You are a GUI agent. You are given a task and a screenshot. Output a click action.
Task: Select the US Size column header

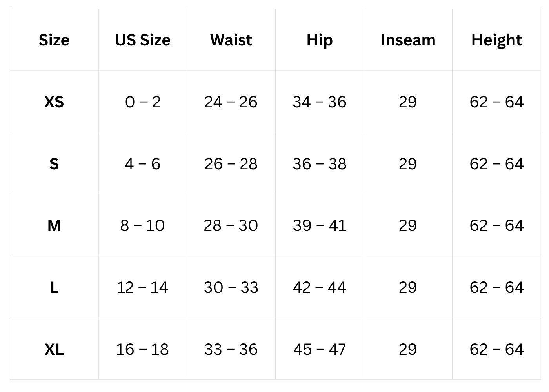pos(143,40)
